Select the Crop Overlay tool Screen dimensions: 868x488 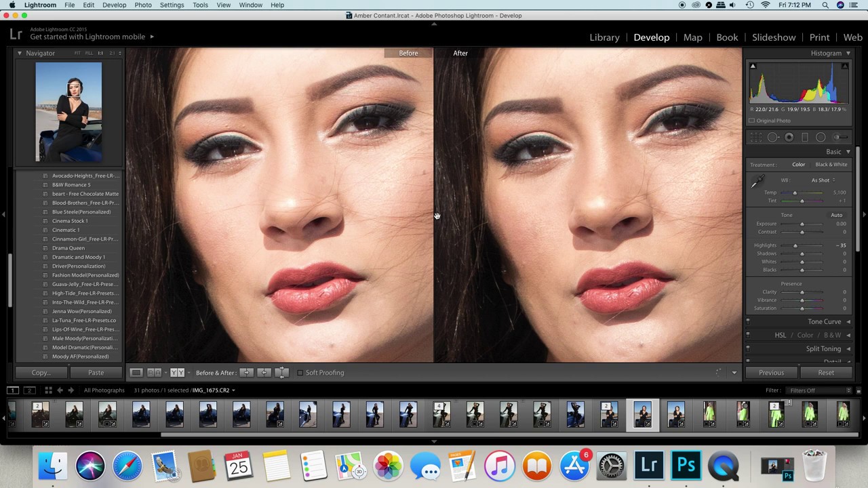[x=756, y=137]
